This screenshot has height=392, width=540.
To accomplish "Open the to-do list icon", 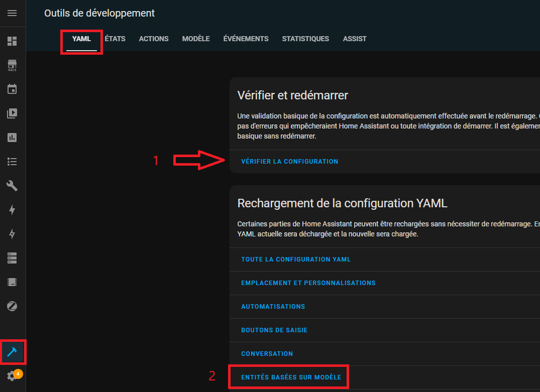I will click(x=12, y=162).
